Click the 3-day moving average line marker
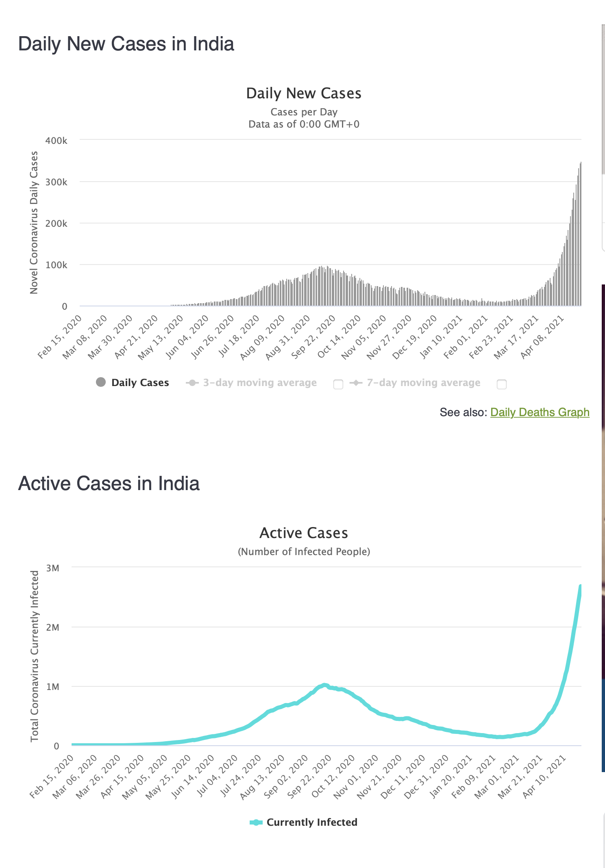Screen dimensions: 605x868 [192, 383]
